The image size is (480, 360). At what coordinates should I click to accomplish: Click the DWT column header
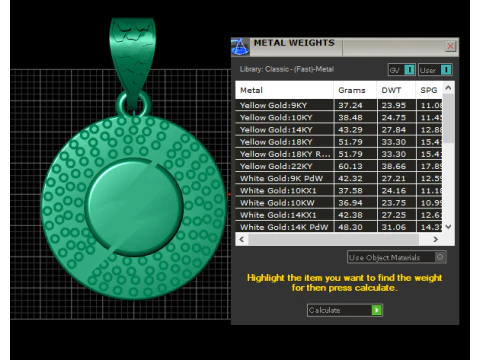(x=396, y=90)
